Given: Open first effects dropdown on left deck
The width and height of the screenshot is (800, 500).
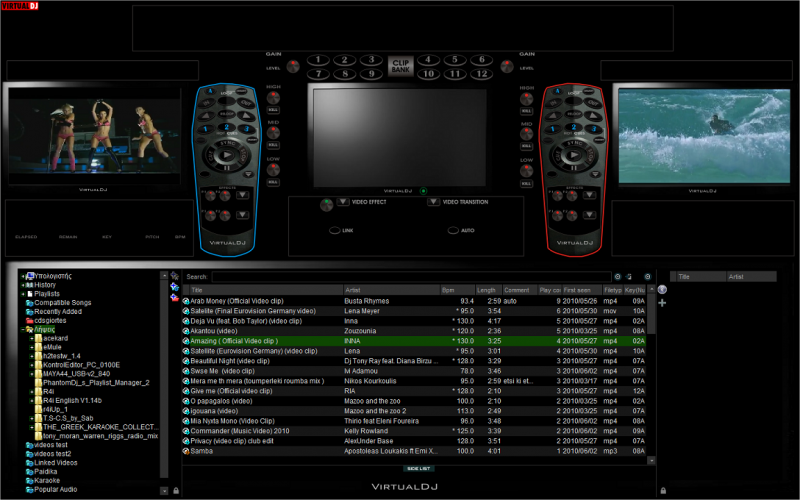Looking at the screenshot, I should [x=242, y=195].
